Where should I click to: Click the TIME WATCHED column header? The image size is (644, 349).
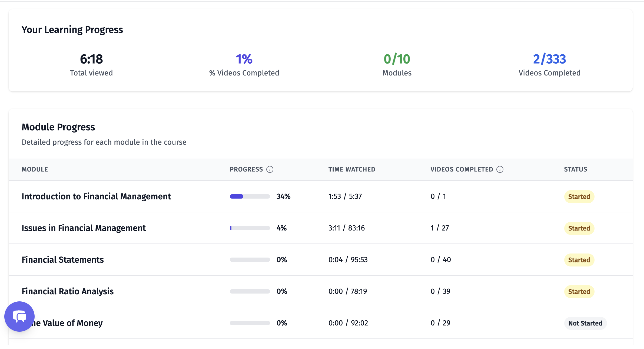tap(351, 169)
